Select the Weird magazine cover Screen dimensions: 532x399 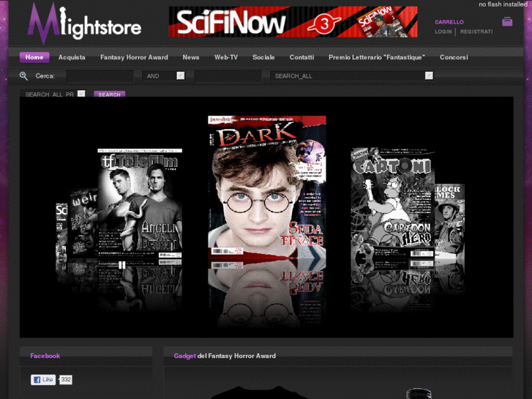point(83,224)
